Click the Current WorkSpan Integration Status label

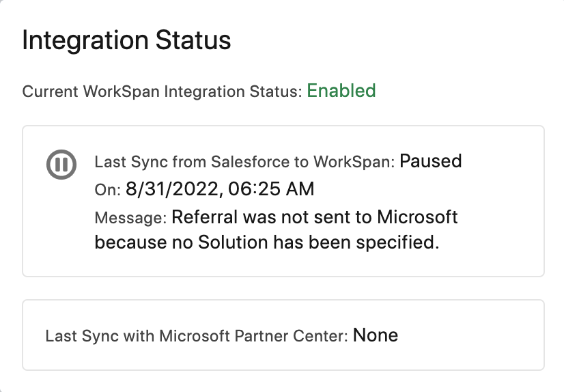162,92
